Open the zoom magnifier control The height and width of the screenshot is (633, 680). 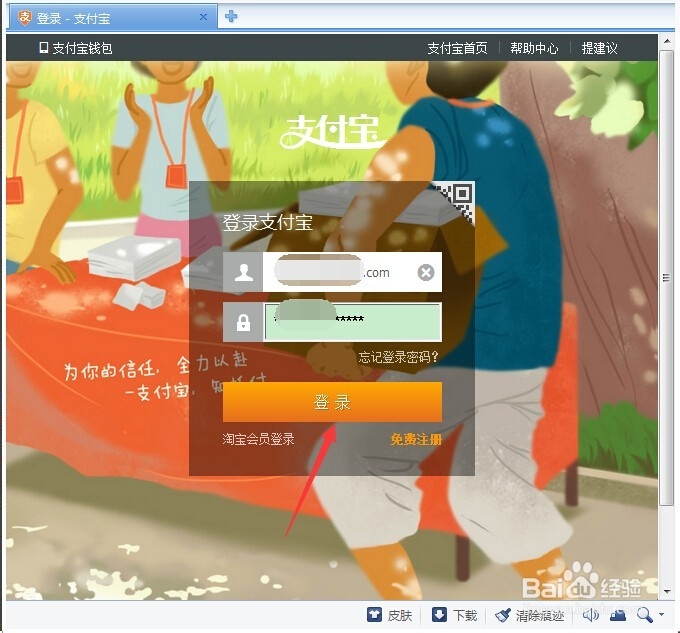(x=644, y=615)
